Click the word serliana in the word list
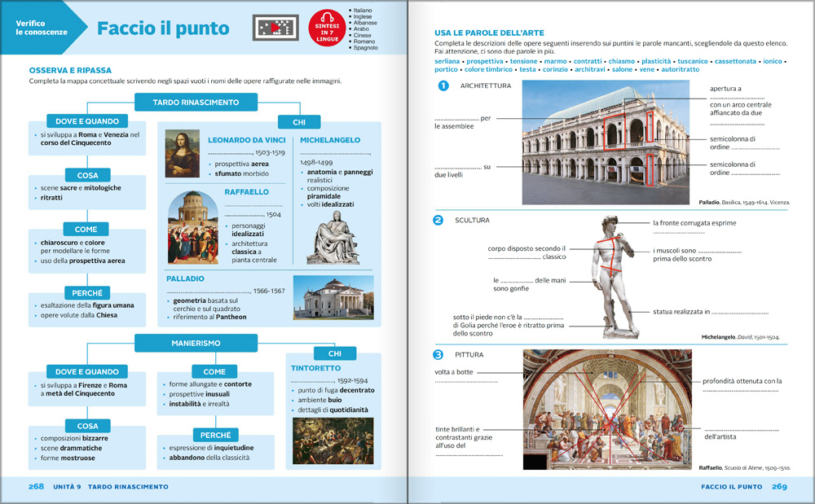The width and height of the screenshot is (815, 504). pyautogui.click(x=447, y=61)
